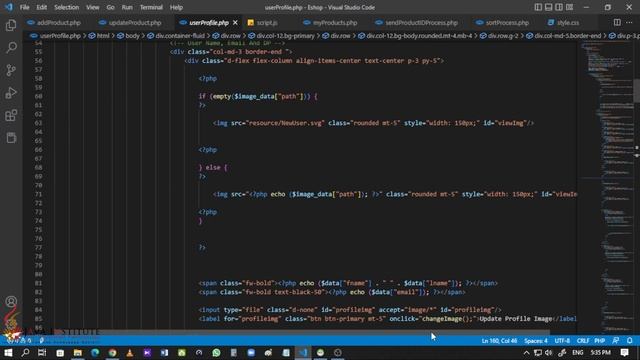The height and width of the screenshot is (360, 640).
Task: Open VLC media player from taskbar
Action: coord(130,352)
